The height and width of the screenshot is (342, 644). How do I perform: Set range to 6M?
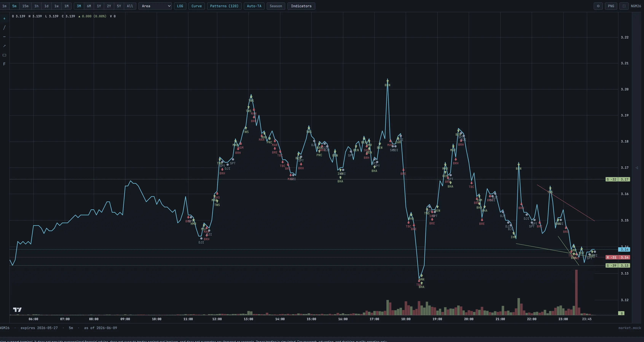[89, 6]
